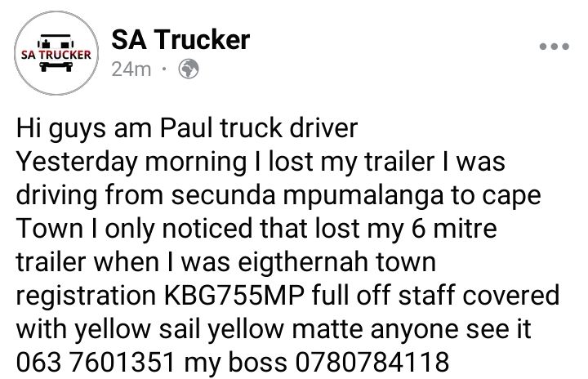Click the word mpumalanga in the post
This screenshot has height=379, width=588.
coord(363,197)
